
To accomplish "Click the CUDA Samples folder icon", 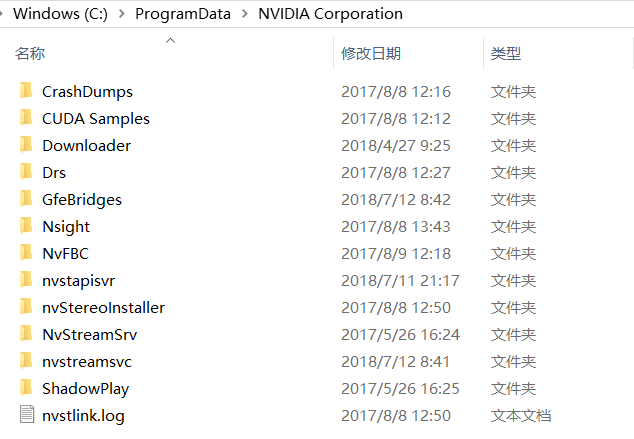I will [26, 118].
